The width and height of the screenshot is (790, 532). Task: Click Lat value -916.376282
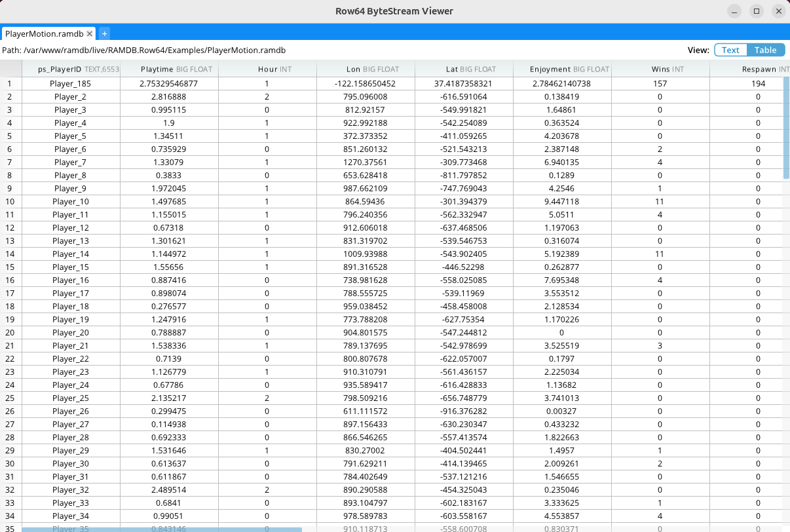[x=464, y=411]
